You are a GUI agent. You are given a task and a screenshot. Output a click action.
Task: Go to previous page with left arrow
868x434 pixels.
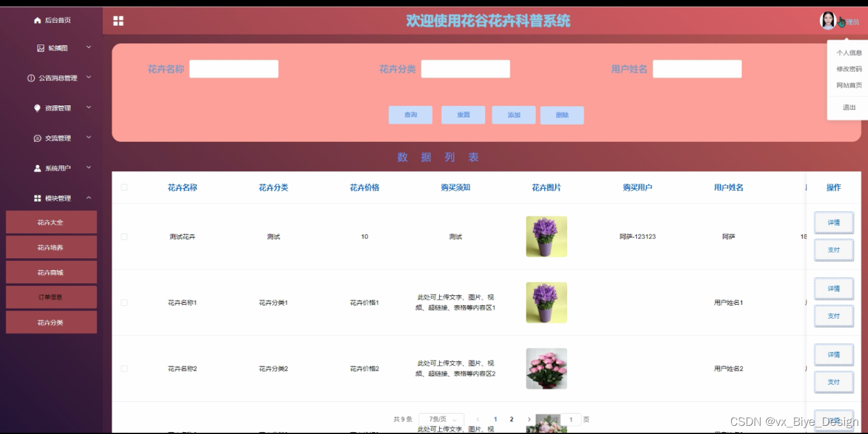coord(478,419)
